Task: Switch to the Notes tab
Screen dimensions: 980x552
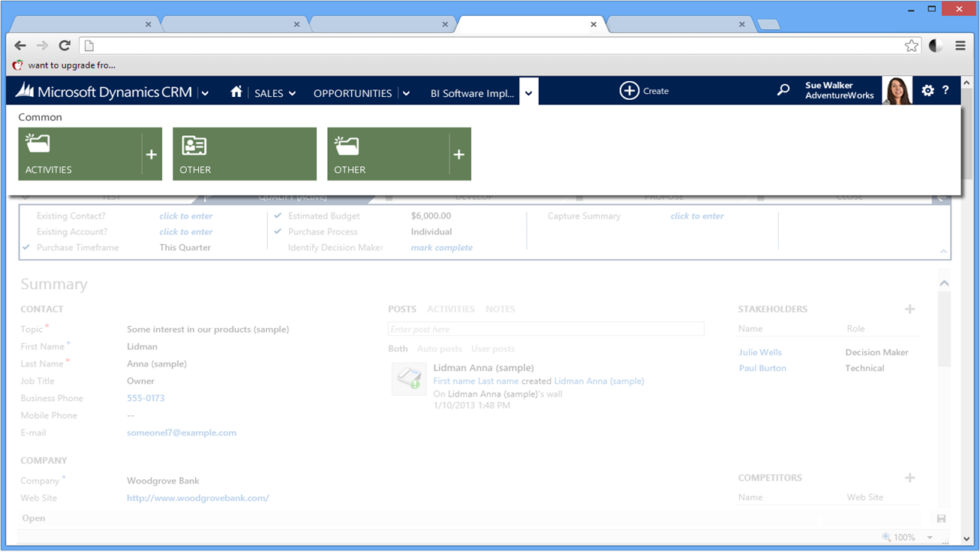Action: coord(500,309)
